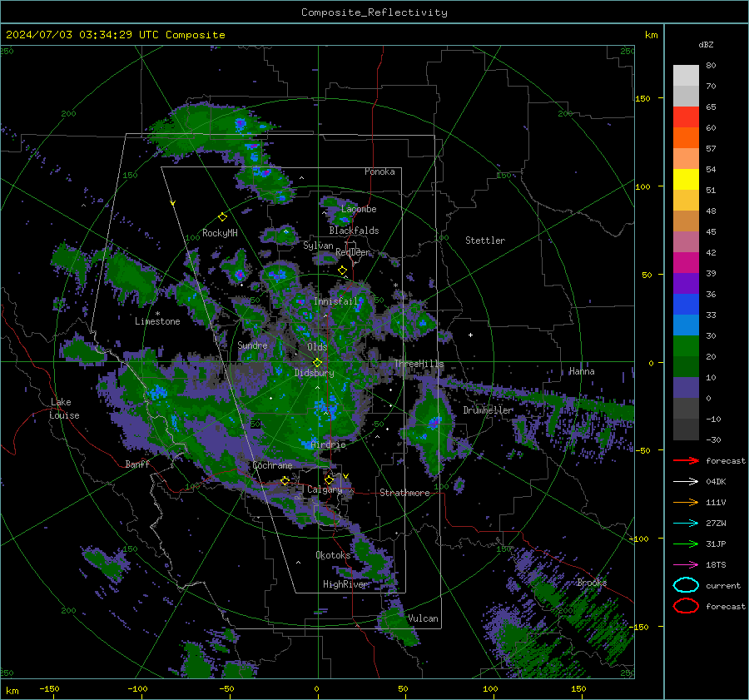Click the Olds town label

pyautogui.click(x=317, y=347)
